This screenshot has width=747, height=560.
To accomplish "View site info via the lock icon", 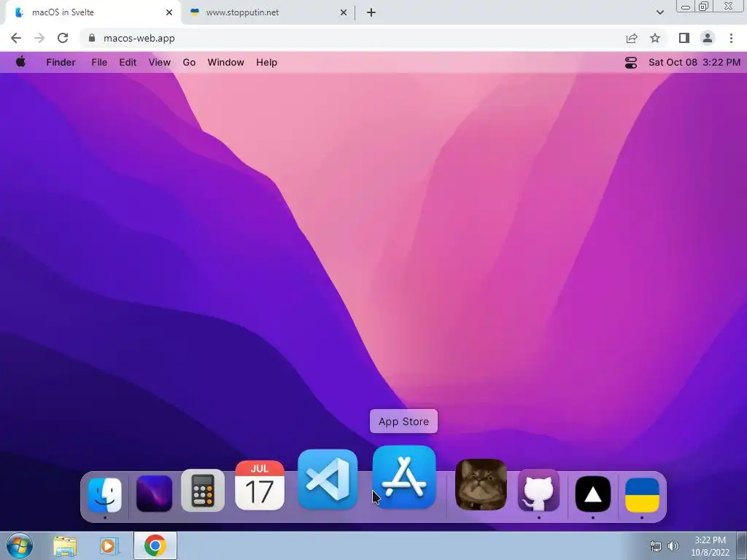I will (92, 38).
